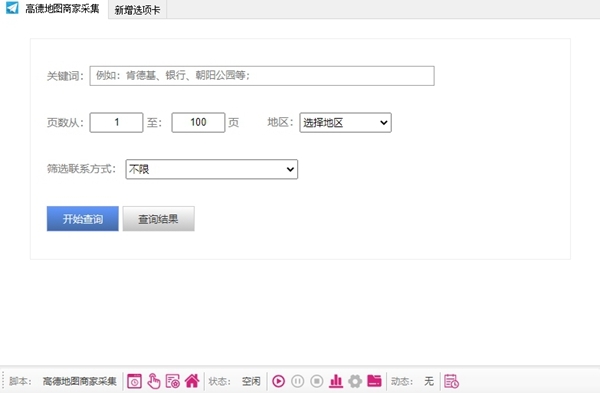Click the starting page number field

(116, 122)
